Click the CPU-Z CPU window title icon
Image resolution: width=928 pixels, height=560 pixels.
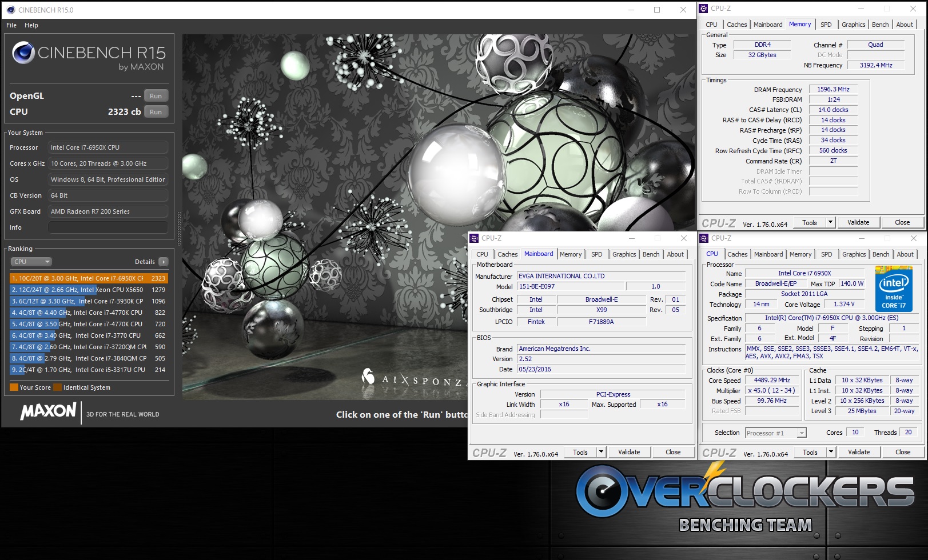[704, 238]
